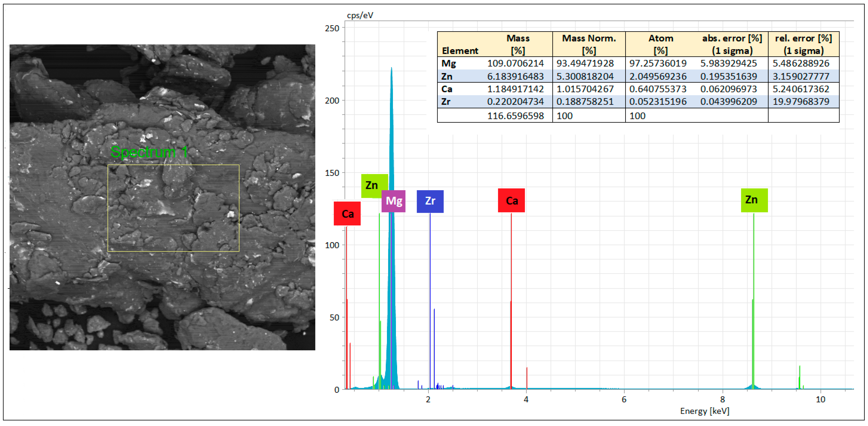
Task: Click the Atom [%] column header
Action: click(x=660, y=44)
